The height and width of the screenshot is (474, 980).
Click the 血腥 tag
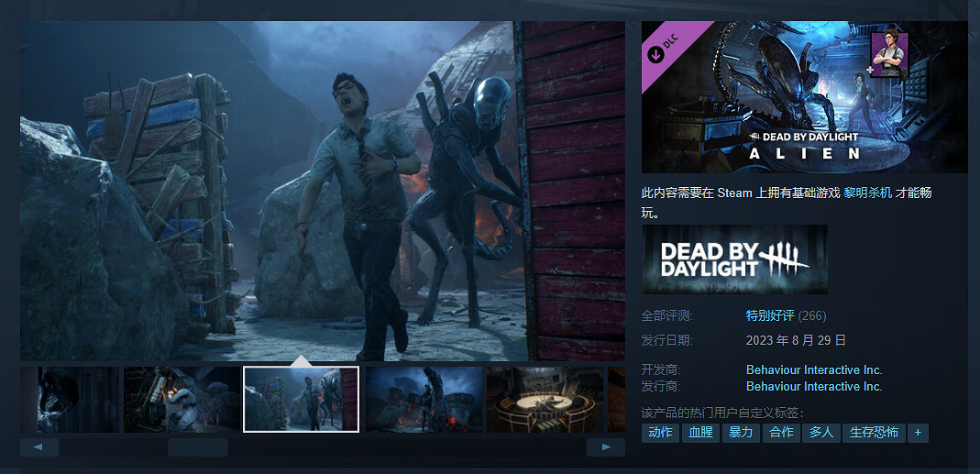(700, 433)
